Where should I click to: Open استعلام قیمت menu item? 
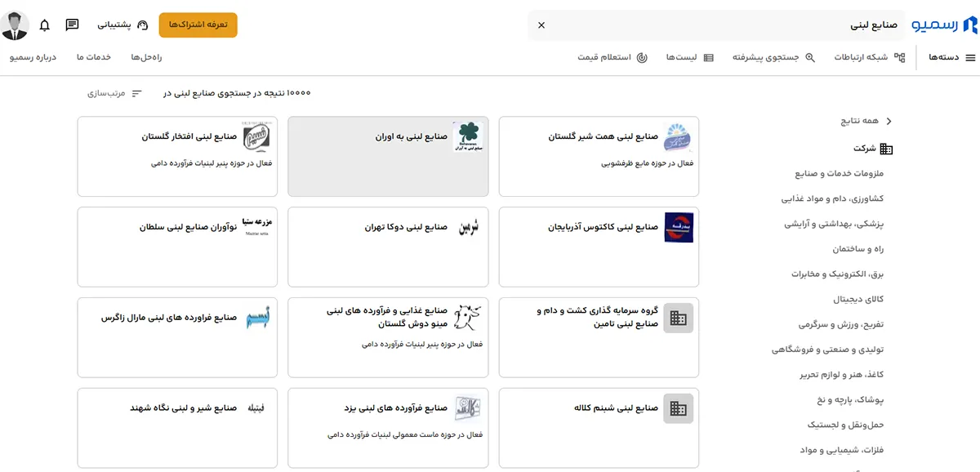(x=612, y=57)
